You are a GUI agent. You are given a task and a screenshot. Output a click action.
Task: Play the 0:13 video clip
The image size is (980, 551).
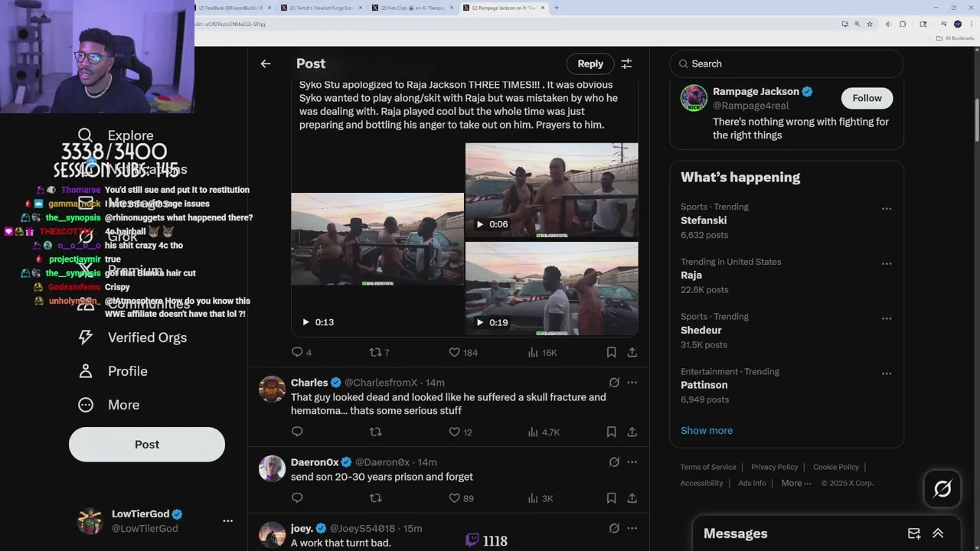pos(305,322)
